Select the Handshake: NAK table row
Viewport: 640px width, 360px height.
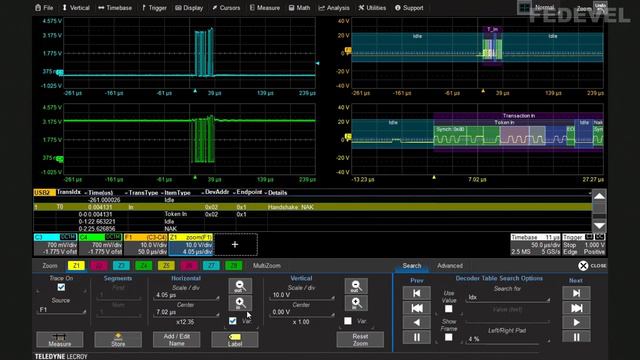[312, 207]
